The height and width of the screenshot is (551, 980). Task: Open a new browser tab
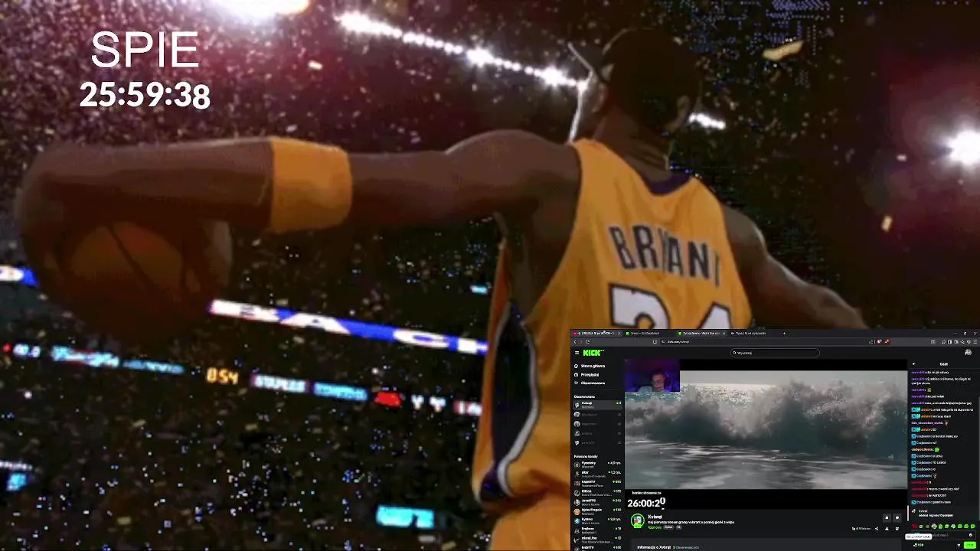pos(784,333)
